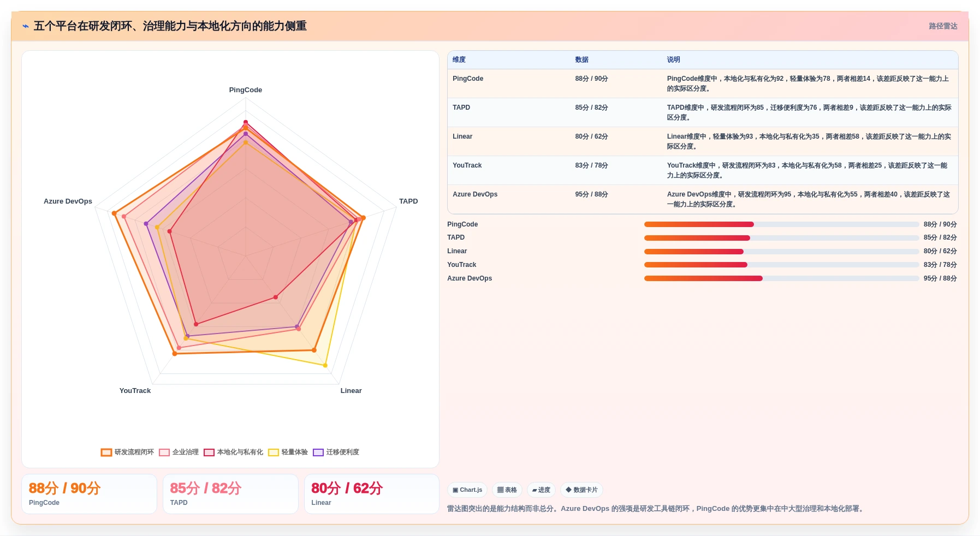
Task: Click Azure DevOps label in progress list
Action: (470, 278)
